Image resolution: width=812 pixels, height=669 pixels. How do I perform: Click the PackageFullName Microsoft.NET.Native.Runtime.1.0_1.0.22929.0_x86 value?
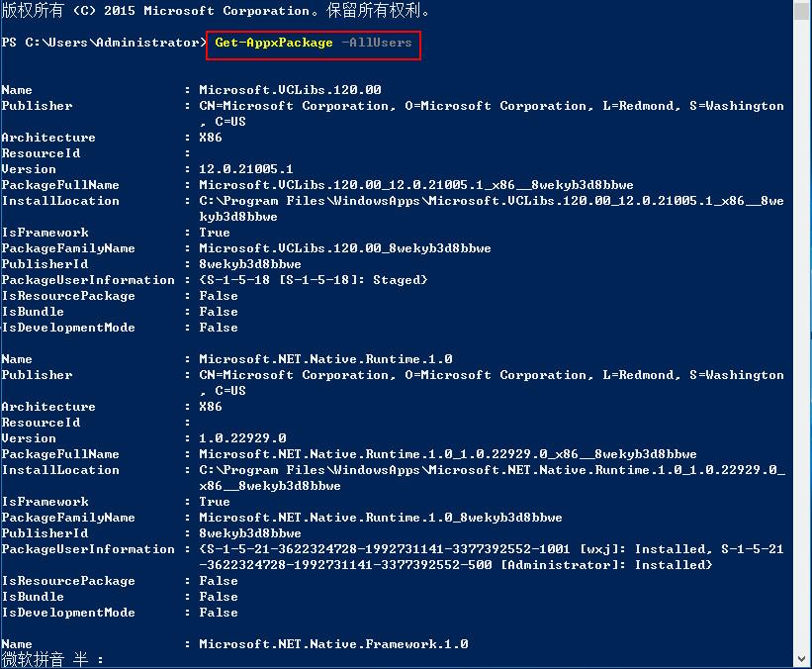(448, 454)
